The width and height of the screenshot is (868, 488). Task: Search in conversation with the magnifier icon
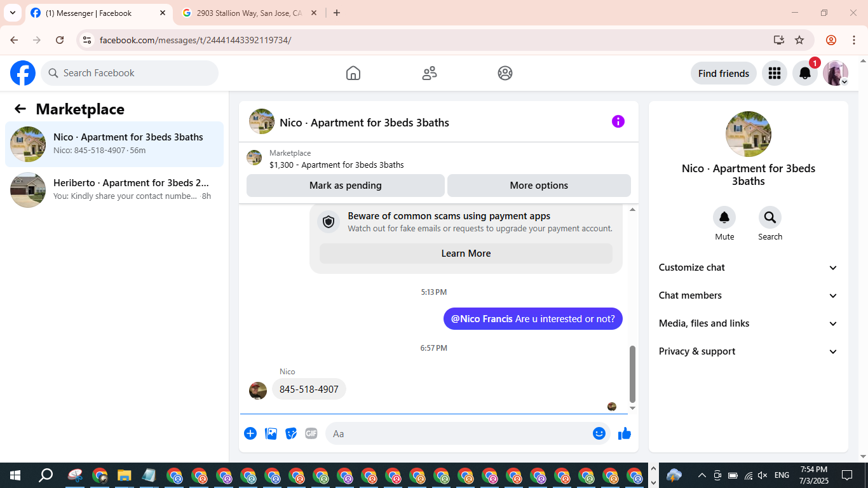click(x=770, y=217)
